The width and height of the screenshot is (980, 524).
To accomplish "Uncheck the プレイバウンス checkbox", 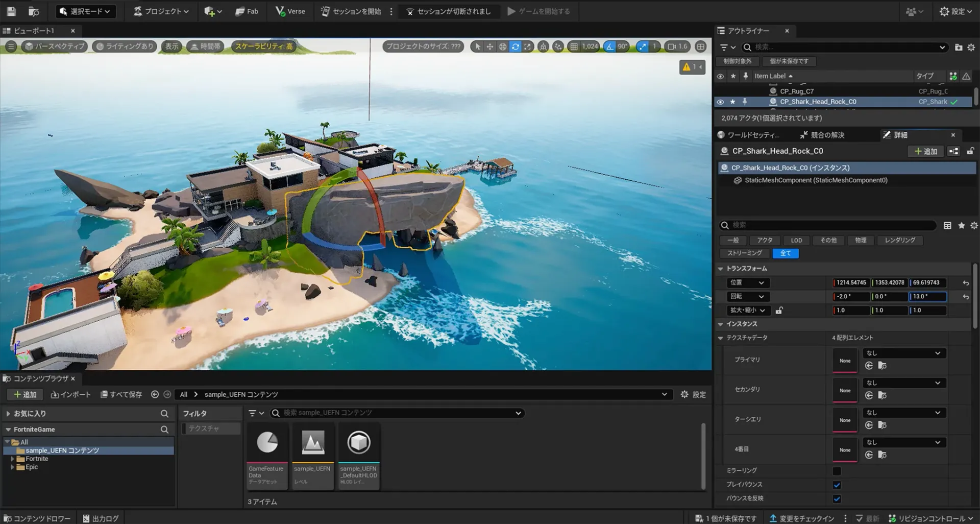I will tap(837, 485).
